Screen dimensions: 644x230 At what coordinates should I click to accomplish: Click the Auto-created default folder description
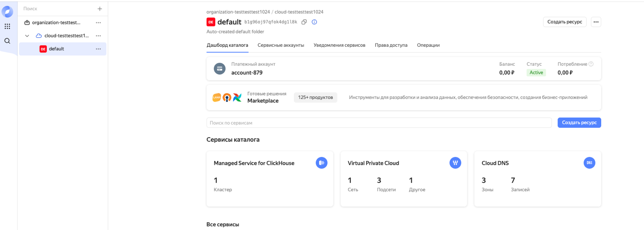[x=235, y=32]
